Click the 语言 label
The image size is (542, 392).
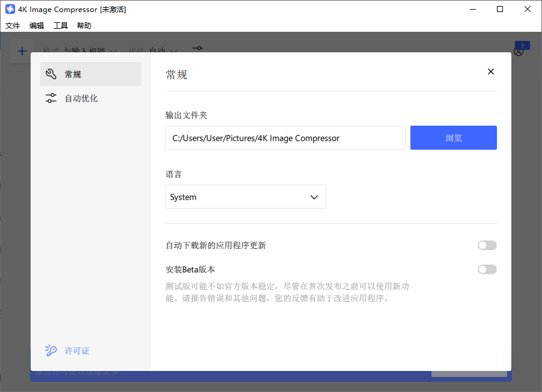174,174
